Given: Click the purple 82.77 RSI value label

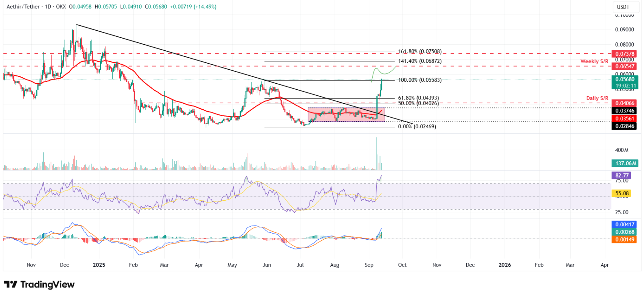Looking at the screenshot, I should pos(622,175).
